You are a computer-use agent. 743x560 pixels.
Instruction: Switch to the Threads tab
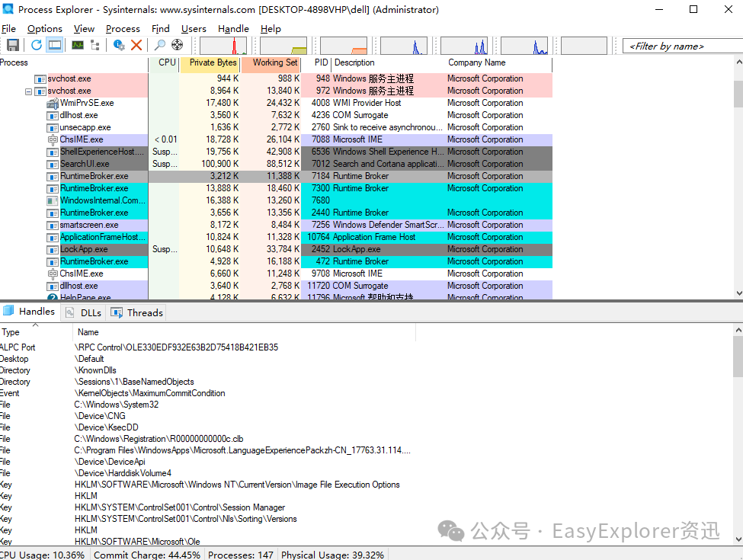[137, 312]
